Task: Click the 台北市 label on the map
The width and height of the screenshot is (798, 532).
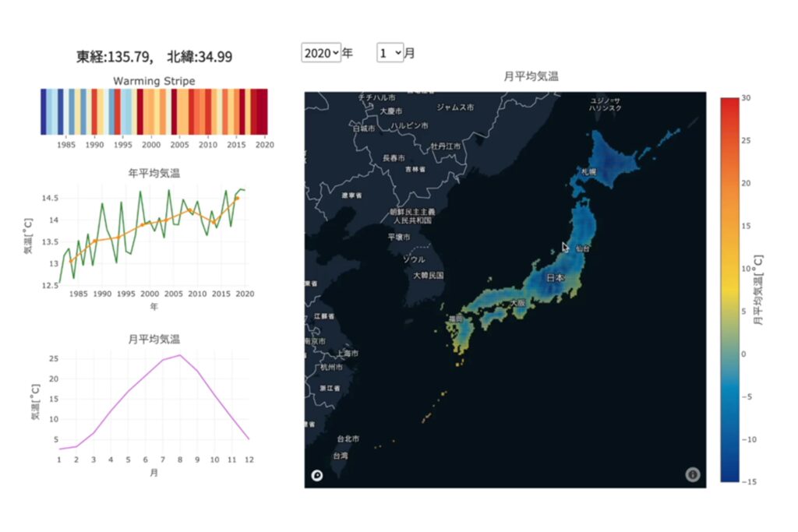Action: click(348, 439)
